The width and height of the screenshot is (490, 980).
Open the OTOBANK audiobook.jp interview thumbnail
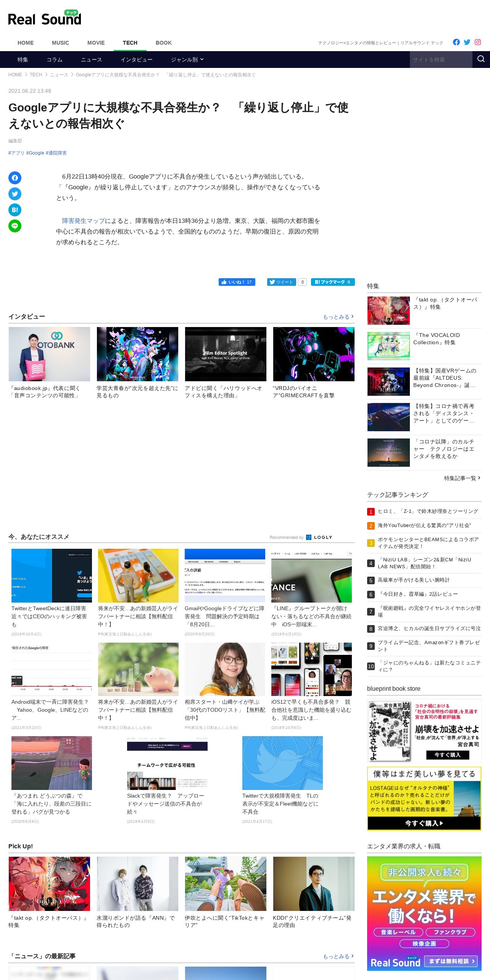point(49,354)
